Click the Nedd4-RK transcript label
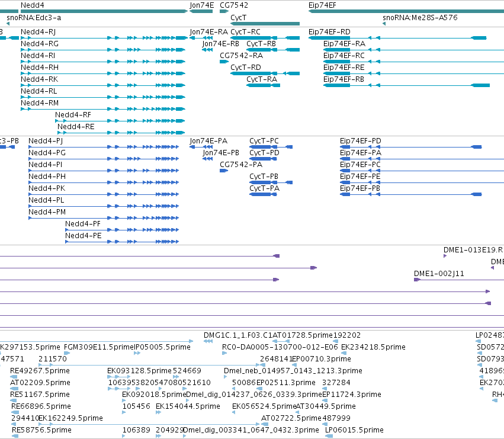This screenshot has width=504, height=439. point(40,79)
